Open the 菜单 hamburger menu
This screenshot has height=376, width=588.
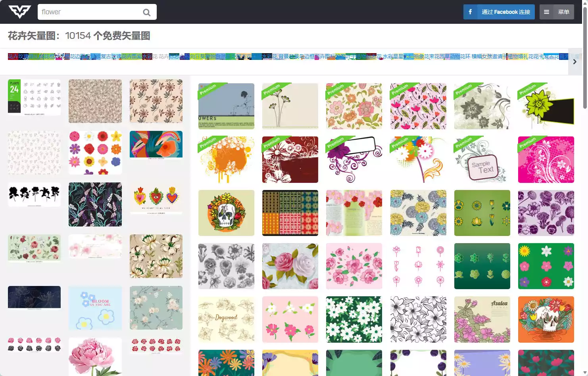pyautogui.click(x=557, y=12)
